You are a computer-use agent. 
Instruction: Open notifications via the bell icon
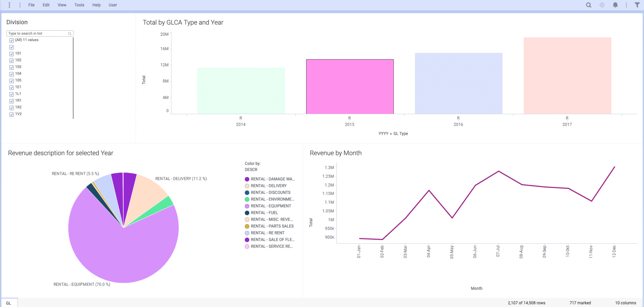615,5
